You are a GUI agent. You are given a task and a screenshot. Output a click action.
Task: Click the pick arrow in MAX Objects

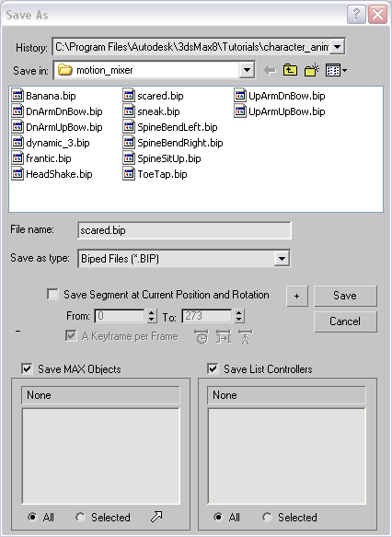point(156,517)
